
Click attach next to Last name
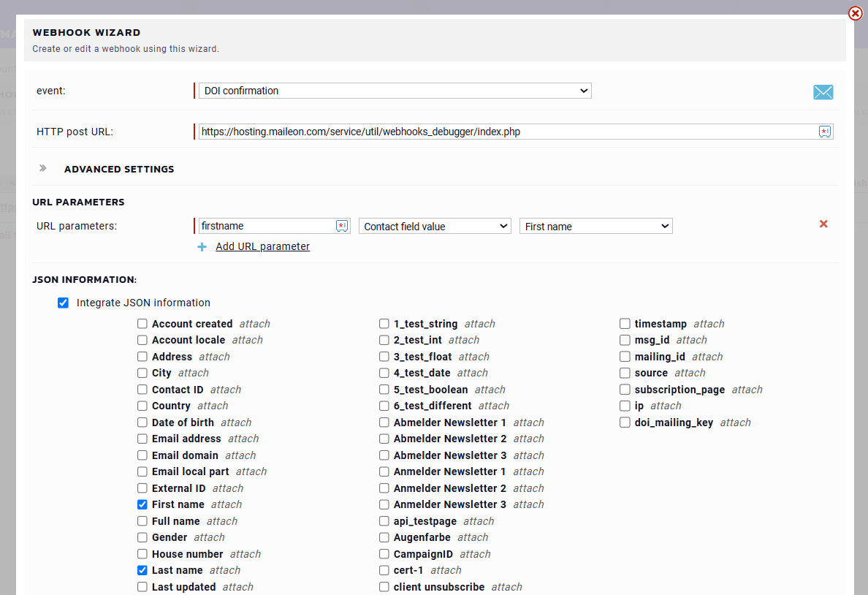225,570
